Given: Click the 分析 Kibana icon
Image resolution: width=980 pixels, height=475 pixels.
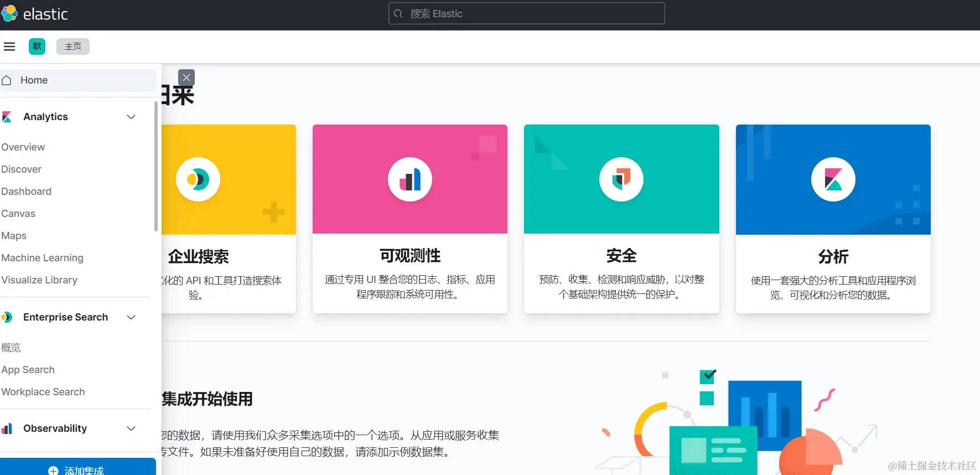Looking at the screenshot, I should [833, 179].
